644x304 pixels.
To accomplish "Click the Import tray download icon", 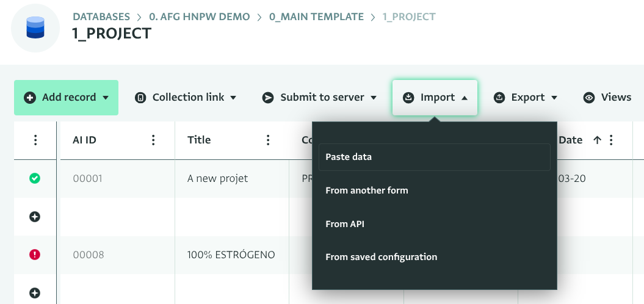I will (408, 98).
